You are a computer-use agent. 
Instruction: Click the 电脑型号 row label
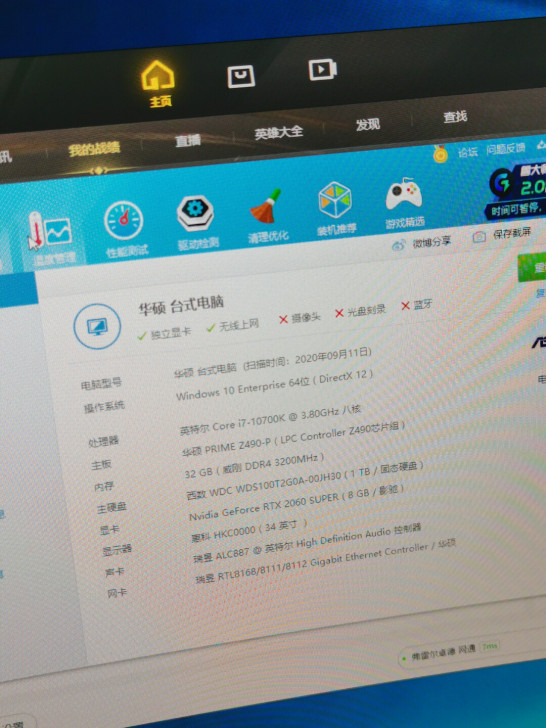coord(101,384)
